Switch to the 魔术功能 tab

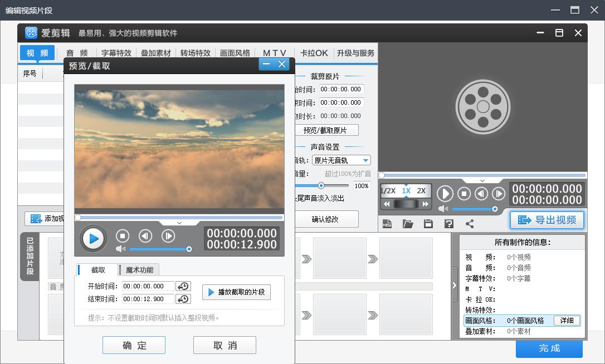coord(139,270)
